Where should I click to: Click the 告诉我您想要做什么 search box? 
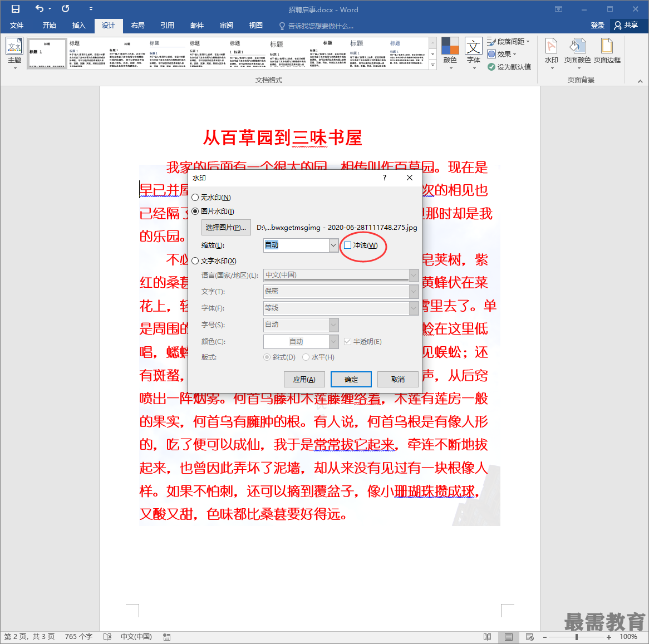[x=316, y=26]
